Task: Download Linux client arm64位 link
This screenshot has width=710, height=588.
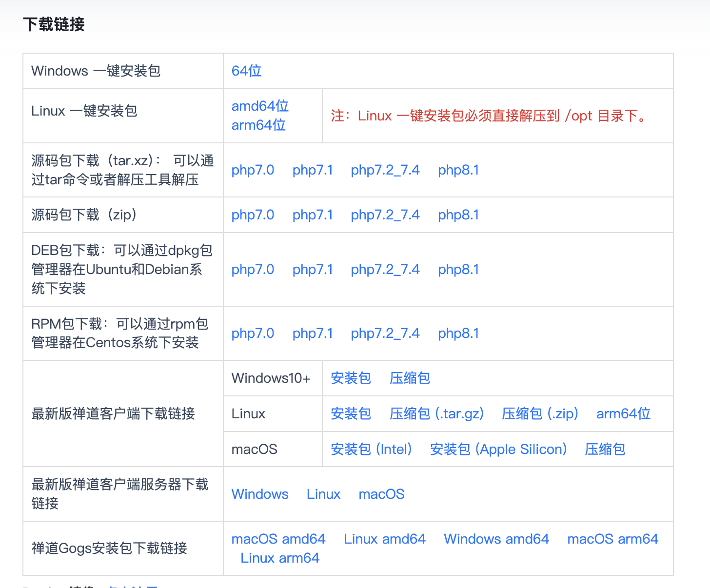Action: [x=624, y=413]
